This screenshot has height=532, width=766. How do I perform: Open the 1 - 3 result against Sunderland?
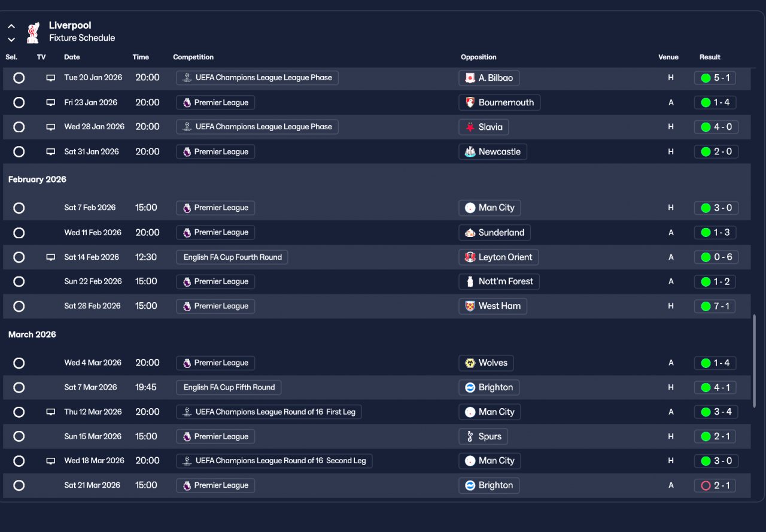tap(715, 232)
